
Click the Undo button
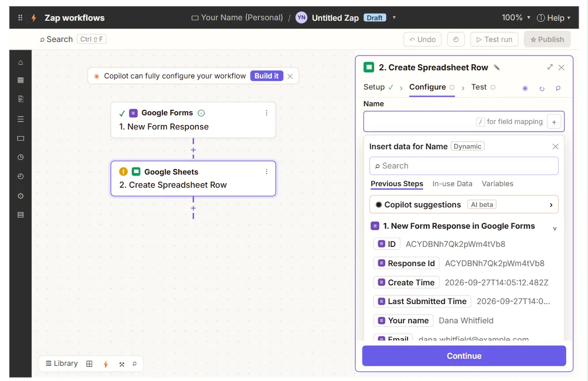pos(422,39)
